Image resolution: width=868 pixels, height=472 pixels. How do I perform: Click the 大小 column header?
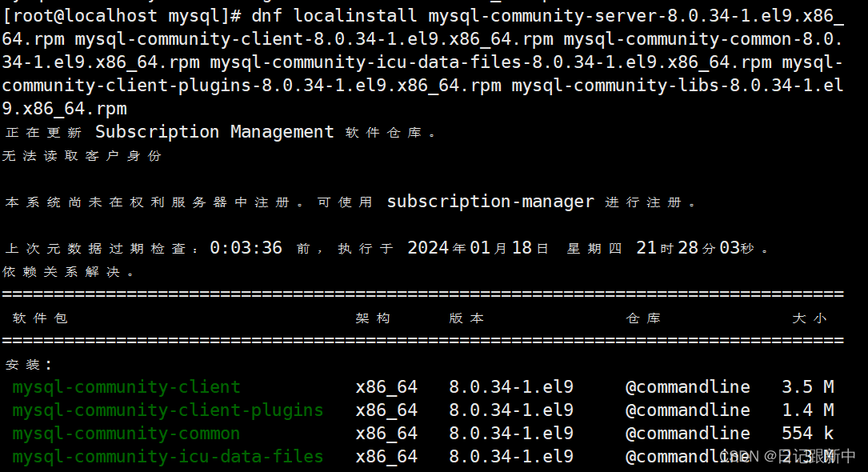click(810, 317)
